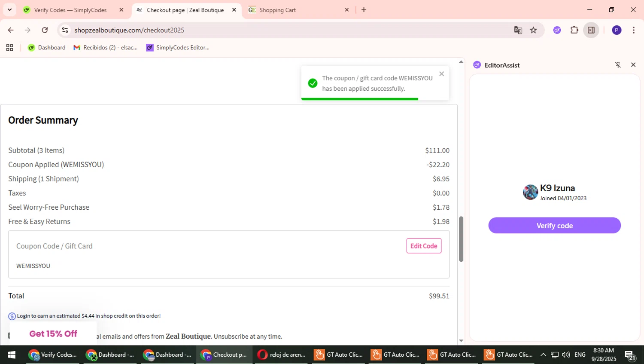Open the tab search dropdown arrow
Image resolution: width=644 pixels, height=364 pixels.
point(9,9)
